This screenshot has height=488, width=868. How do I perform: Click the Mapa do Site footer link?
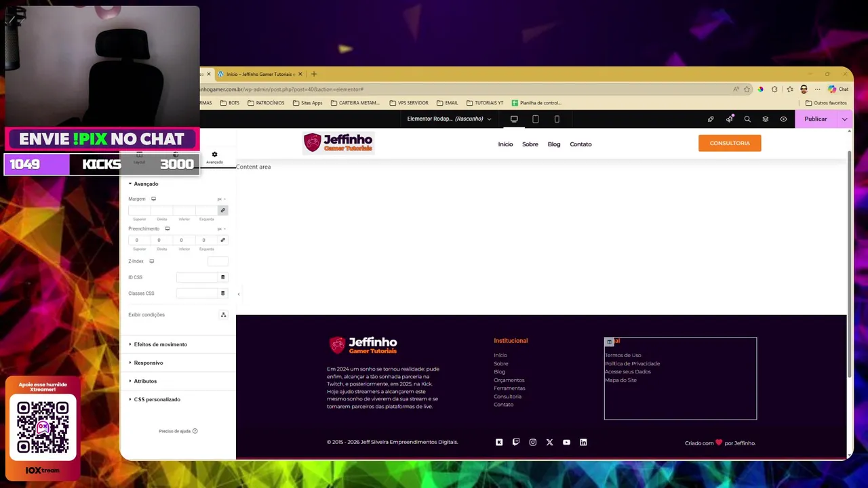pos(620,380)
